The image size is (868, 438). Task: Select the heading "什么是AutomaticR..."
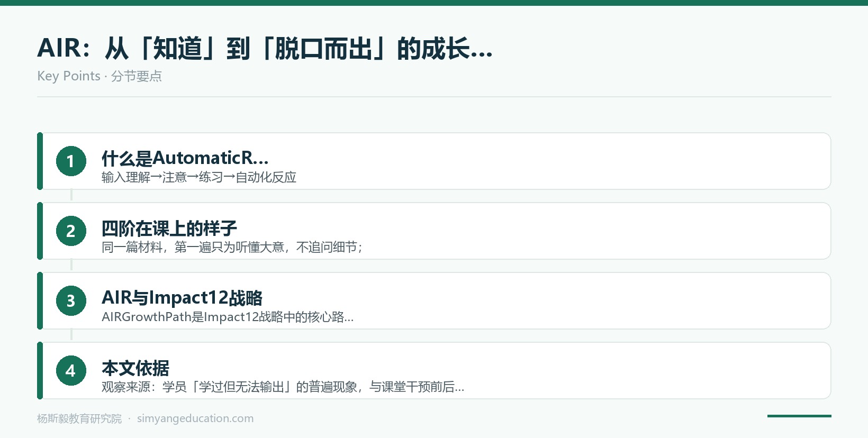point(185,158)
